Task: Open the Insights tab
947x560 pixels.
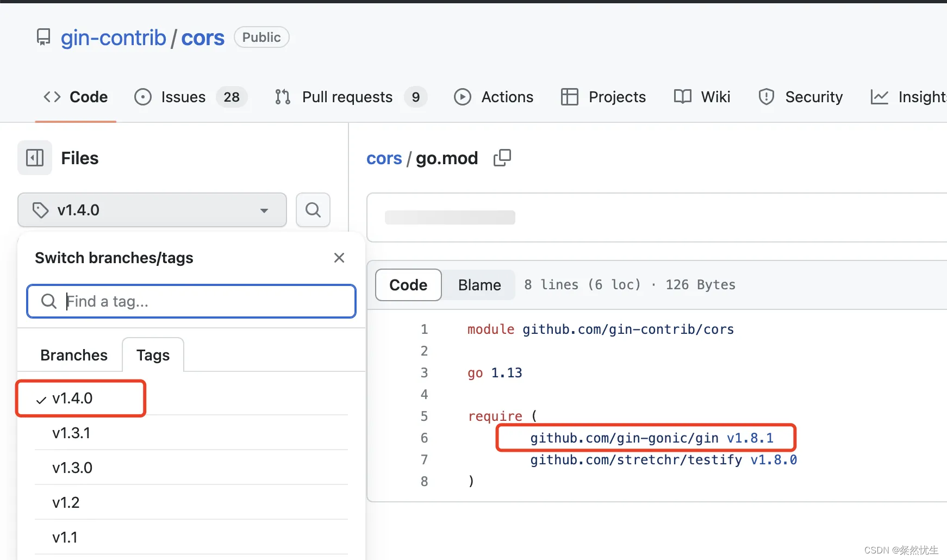Action: (908, 97)
